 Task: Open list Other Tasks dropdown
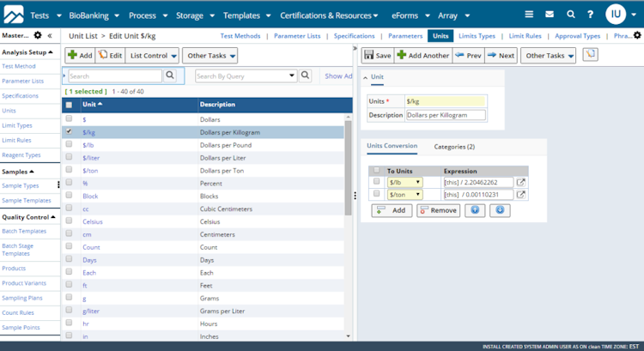pyautogui.click(x=210, y=56)
